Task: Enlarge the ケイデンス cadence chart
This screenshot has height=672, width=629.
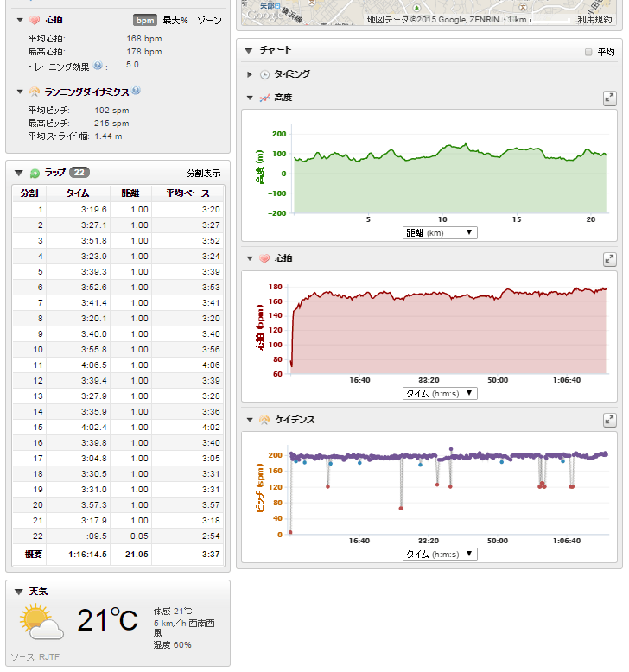Action: tap(609, 420)
